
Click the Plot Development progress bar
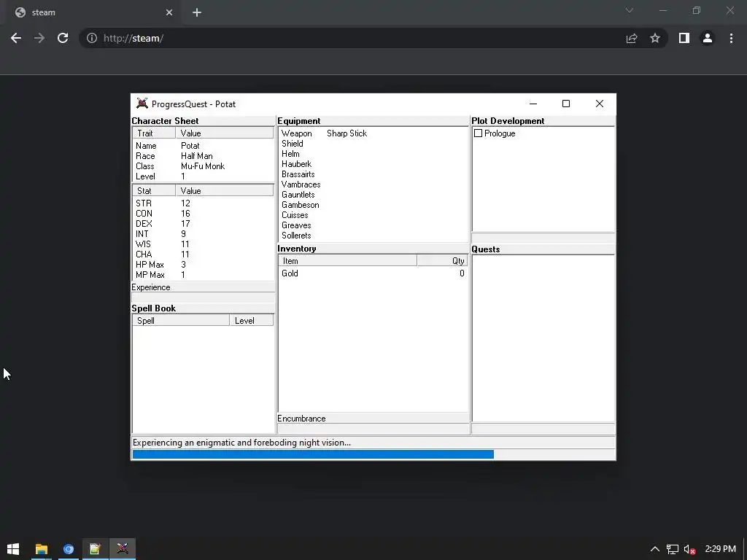pos(543,238)
